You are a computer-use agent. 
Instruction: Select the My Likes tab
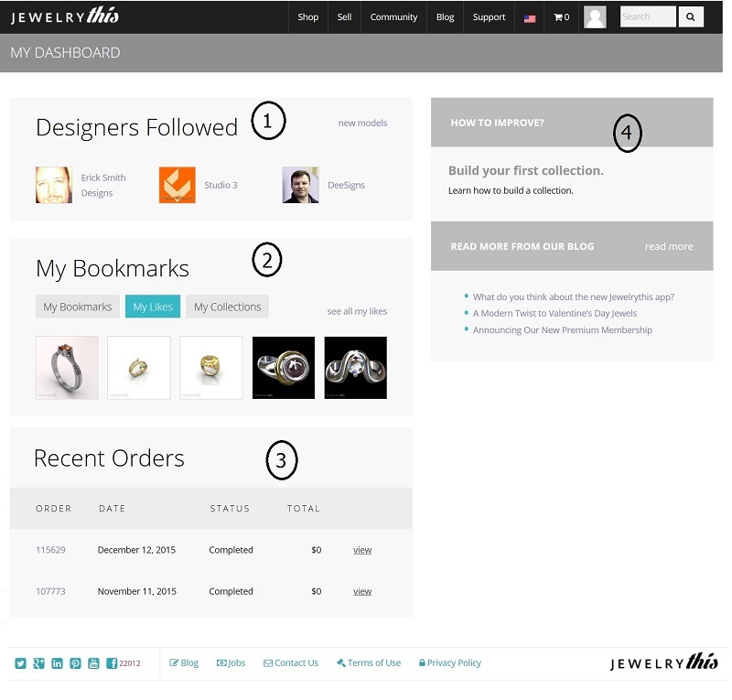[x=153, y=307]
